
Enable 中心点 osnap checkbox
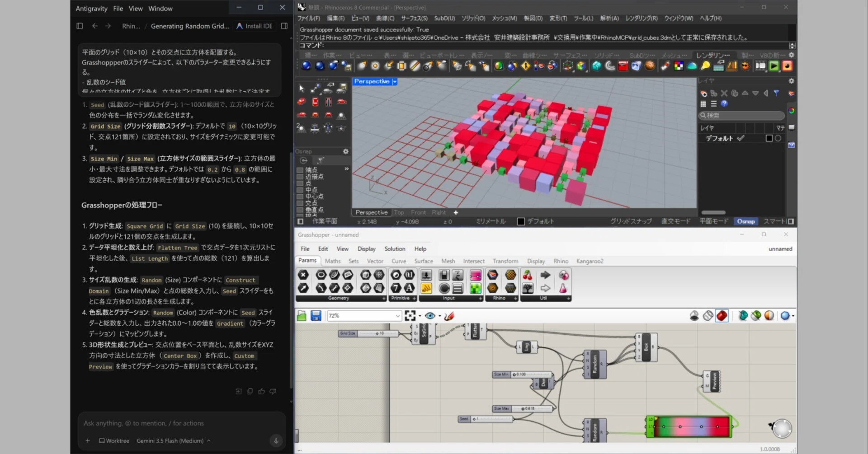[x=300, y=197]
